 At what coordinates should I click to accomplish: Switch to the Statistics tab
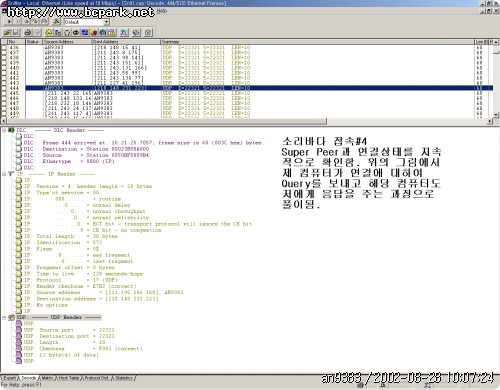124,378
